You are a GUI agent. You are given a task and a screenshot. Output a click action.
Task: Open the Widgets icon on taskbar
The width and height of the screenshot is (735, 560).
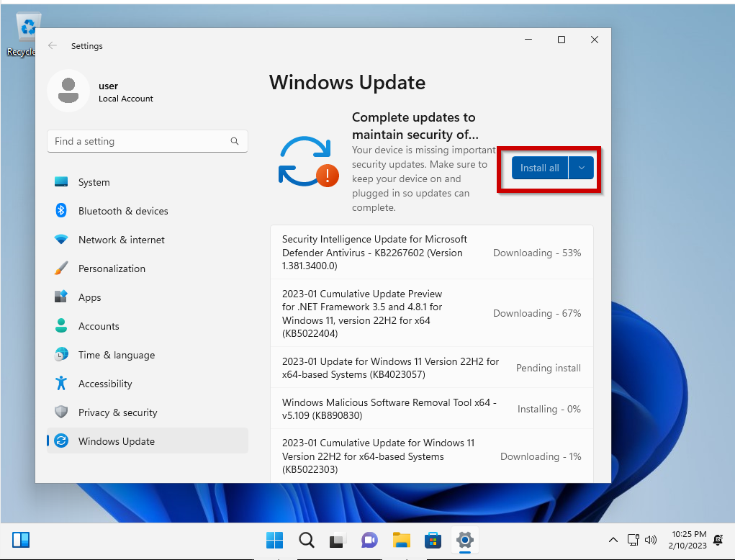point(21,540)
